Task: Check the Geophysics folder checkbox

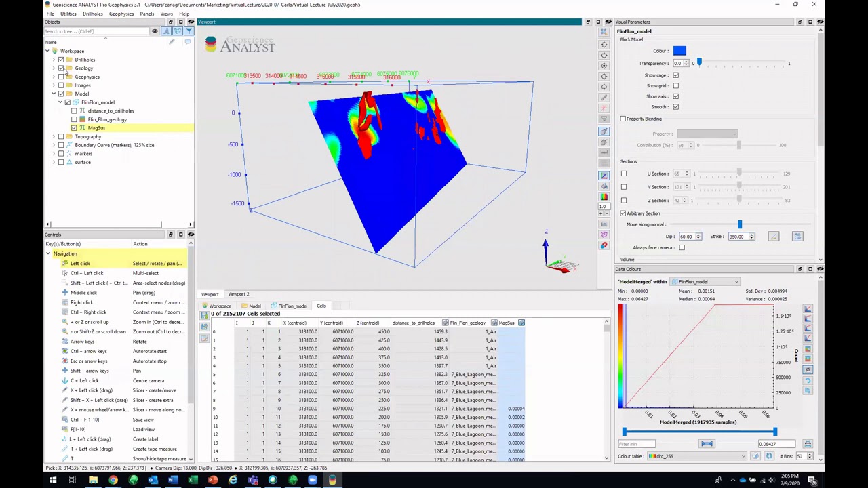Action: [x=61, y=77]
